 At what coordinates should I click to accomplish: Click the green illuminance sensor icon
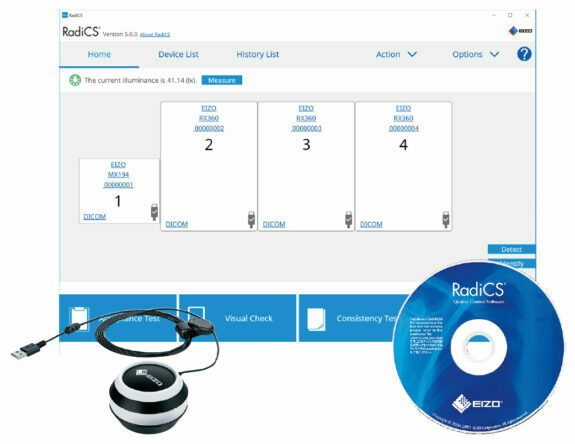(x=75, y=80)
